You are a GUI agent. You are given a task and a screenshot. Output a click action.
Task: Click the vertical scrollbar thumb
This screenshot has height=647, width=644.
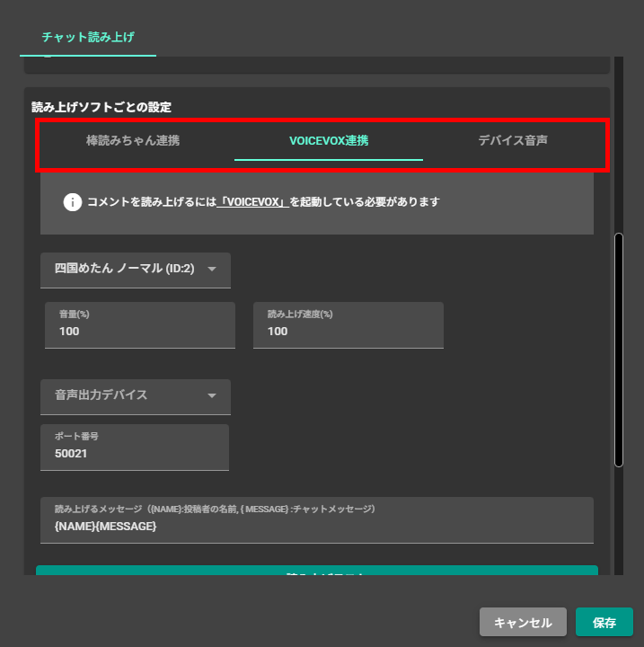click(619, 350)
